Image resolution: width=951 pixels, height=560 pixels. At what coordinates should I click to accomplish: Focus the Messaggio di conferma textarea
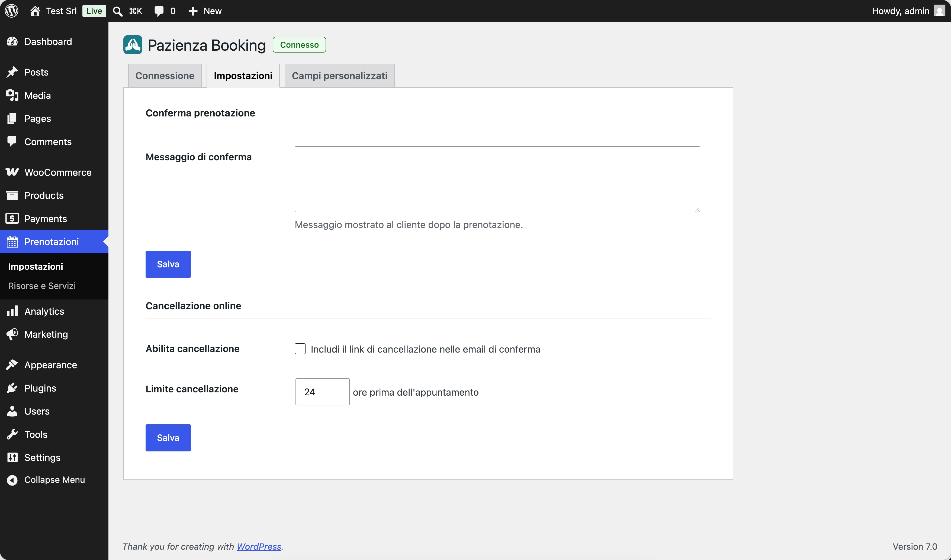(x=497, y=179)
